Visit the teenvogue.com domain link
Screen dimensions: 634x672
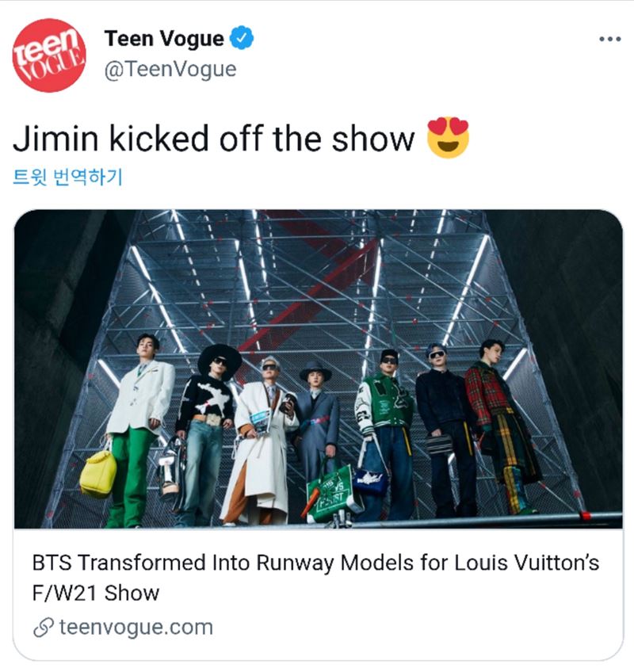136,627
